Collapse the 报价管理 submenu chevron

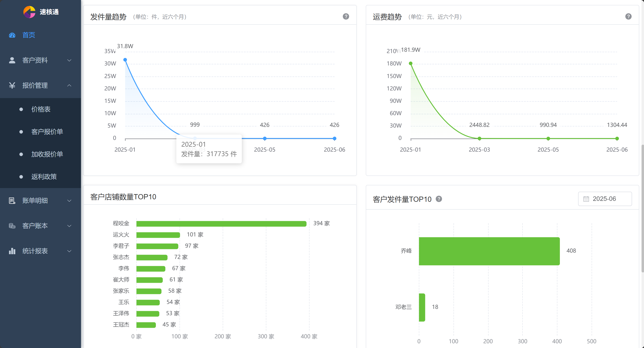(69, 85)
